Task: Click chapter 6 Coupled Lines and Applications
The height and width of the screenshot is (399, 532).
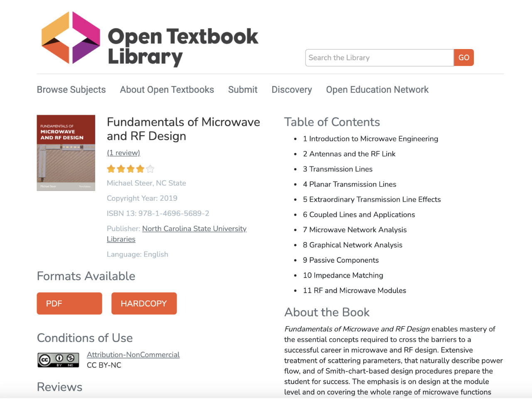Action: click(x=359, y=214)
